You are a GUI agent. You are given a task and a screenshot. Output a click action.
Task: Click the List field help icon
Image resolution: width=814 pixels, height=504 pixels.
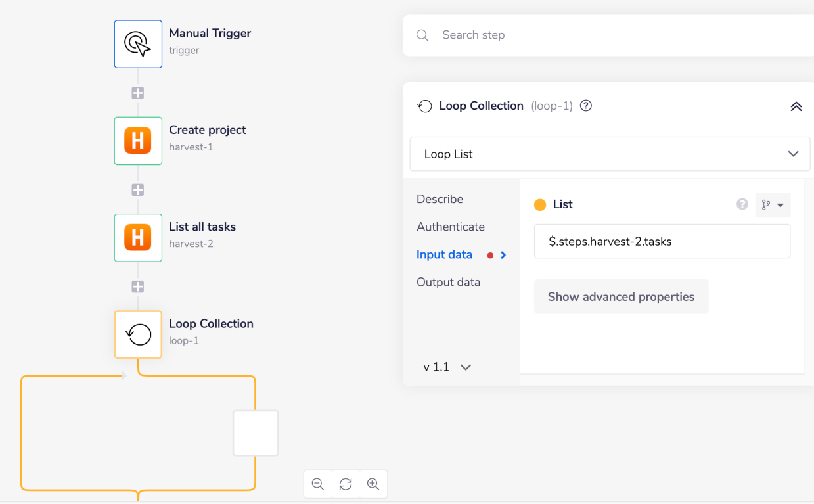[x=742, y=204]
